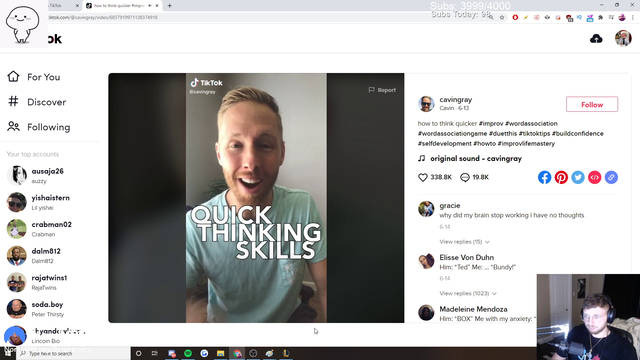The height and width of the screenshot is (360, 640).
Task: Open Task View in the taskbar
Action: pyautogui.click(x=154, y=353)
